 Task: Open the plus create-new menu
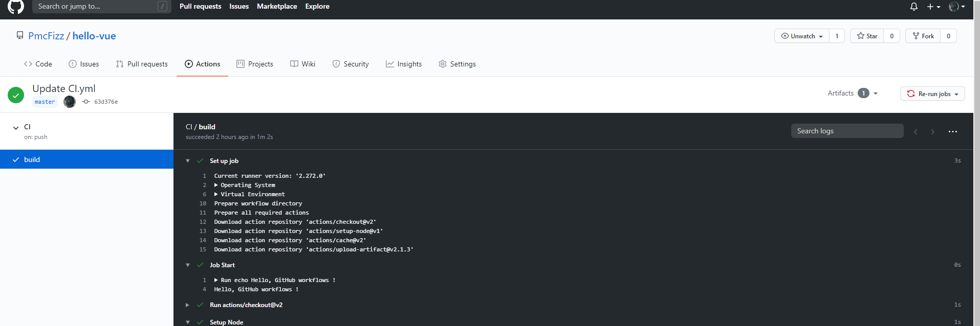pyautogui.click(x=933, y=7)
